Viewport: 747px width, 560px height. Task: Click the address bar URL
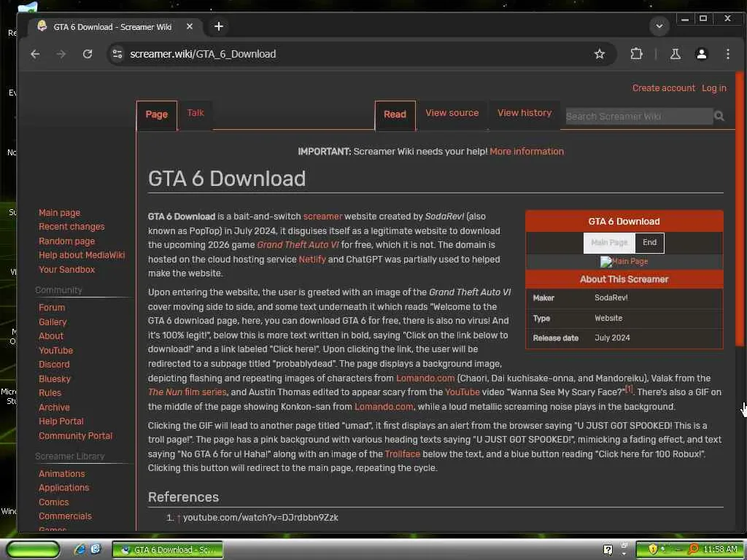coord(203,54)
